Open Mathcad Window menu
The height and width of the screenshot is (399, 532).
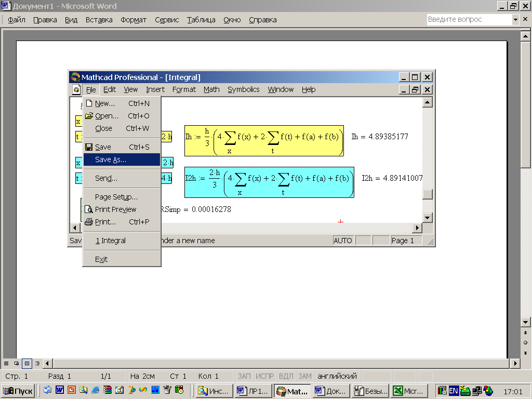[281, 89]
